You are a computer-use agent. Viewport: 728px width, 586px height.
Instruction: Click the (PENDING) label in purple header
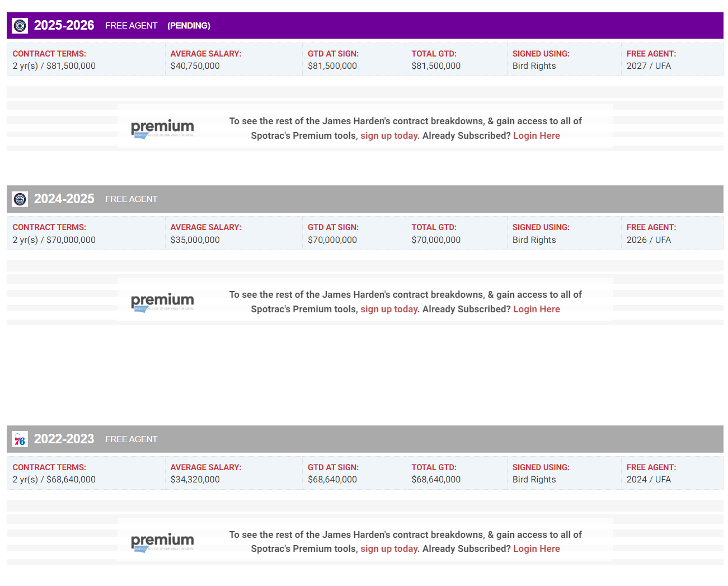coord(189,26)
